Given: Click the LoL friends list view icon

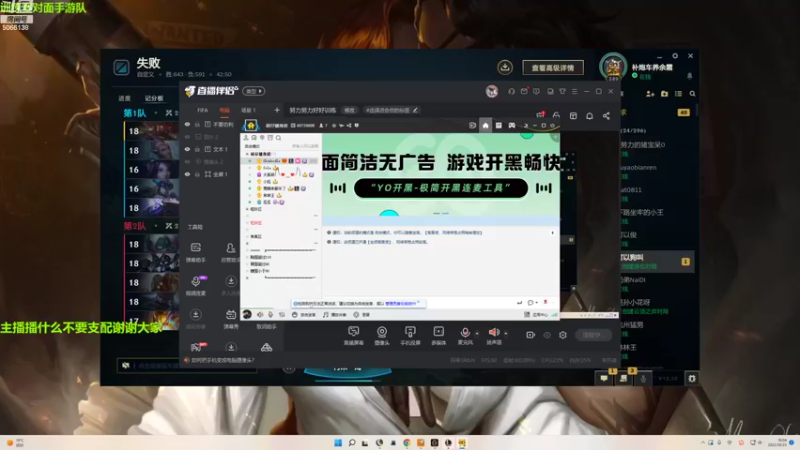Looking at the screenshot, I should [678, 94].
